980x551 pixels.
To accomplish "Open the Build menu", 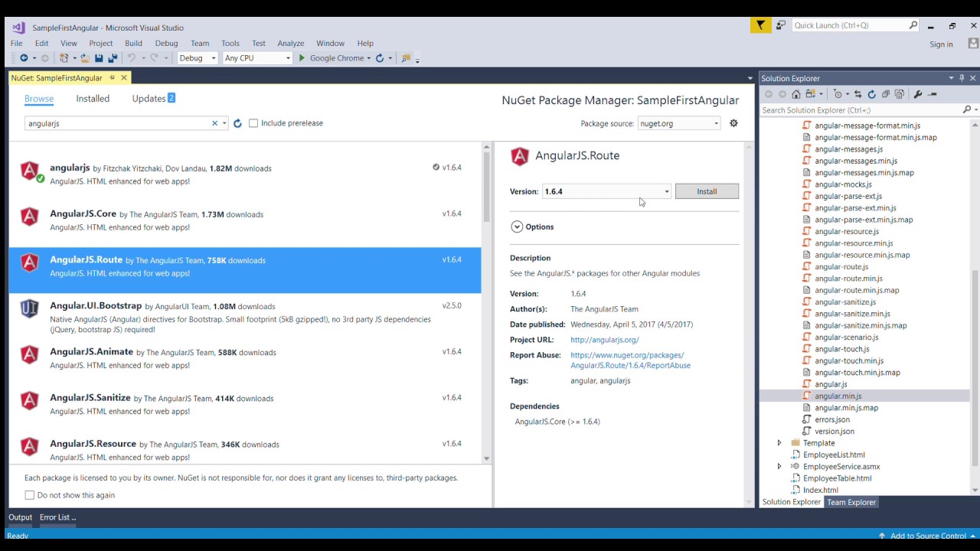I will tap(133, 44).
